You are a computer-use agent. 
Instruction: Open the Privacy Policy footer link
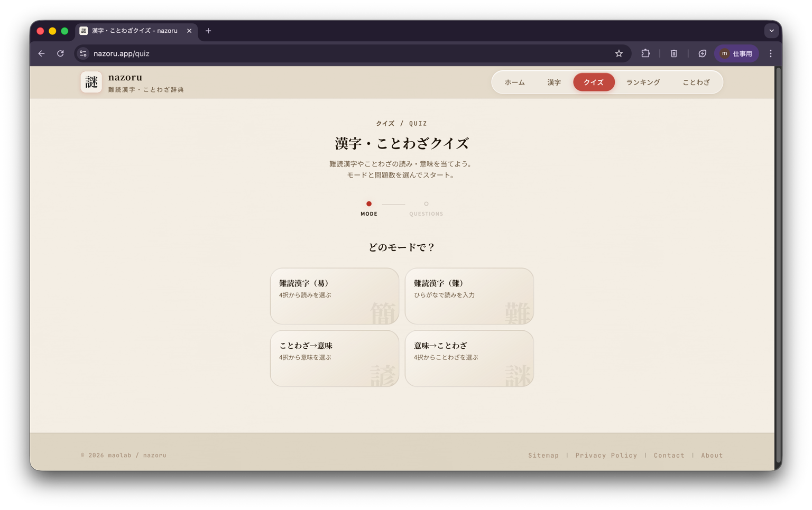click(x=606, y=455)
